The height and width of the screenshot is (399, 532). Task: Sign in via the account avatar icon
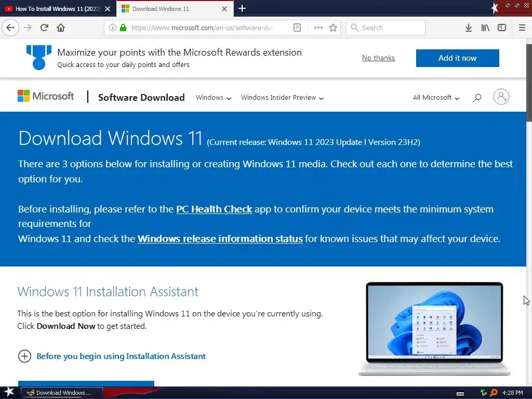[x=501, y=97]
